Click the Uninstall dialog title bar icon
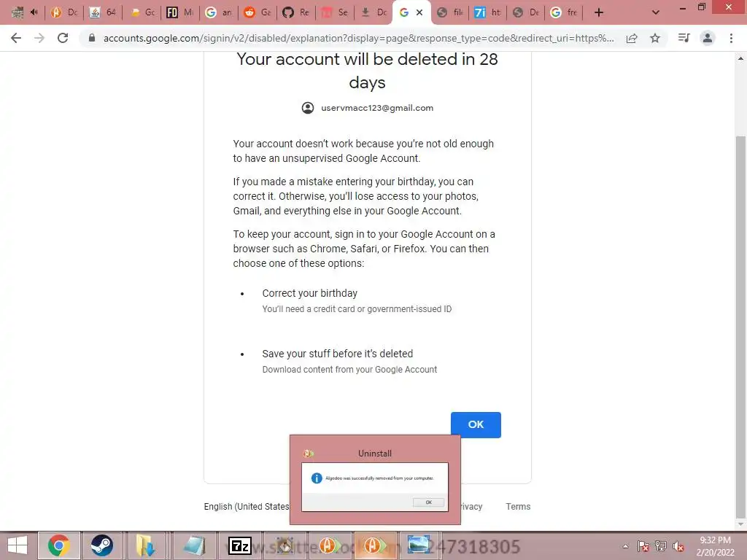Viewport: 747px width, 560px height. (309, 454)
